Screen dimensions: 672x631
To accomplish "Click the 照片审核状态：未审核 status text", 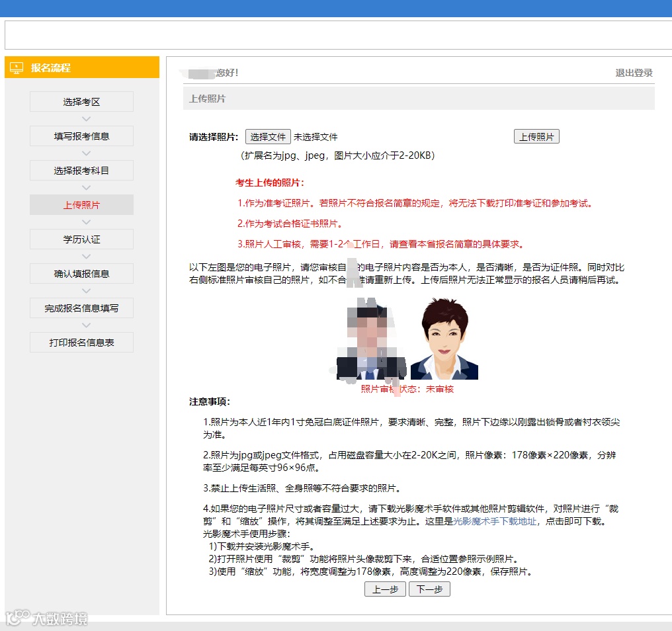I will pyautogui.click(x=407, y=389).
